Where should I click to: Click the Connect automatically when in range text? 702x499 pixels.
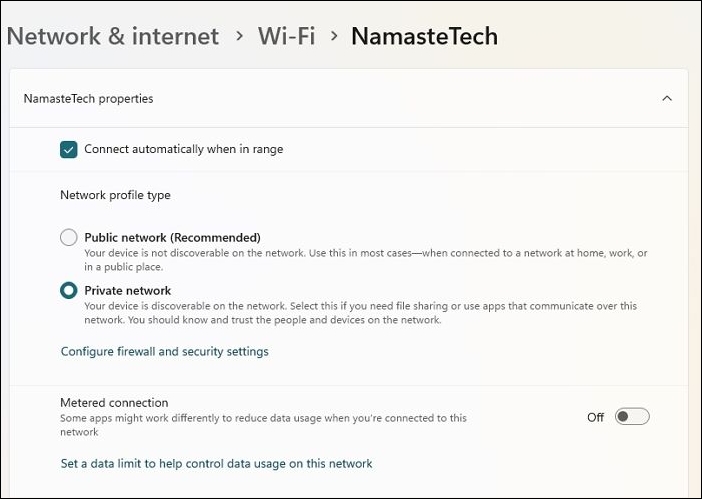click(x=183, y=150)
